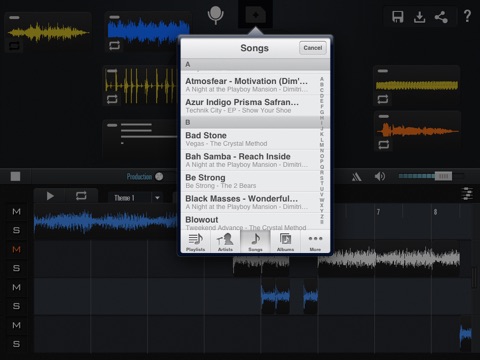Click the timeline play button
This screenshot has height=360, width=480.
(50, 196)
